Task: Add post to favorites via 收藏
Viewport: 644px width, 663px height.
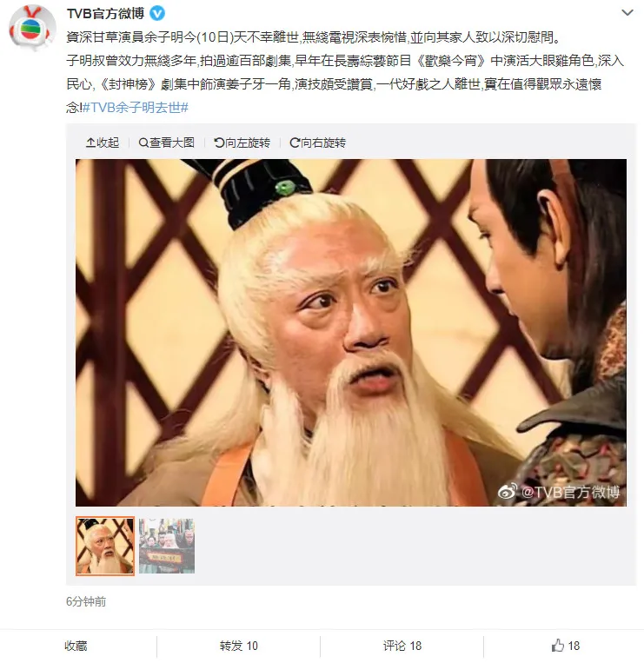Action: 76,646
